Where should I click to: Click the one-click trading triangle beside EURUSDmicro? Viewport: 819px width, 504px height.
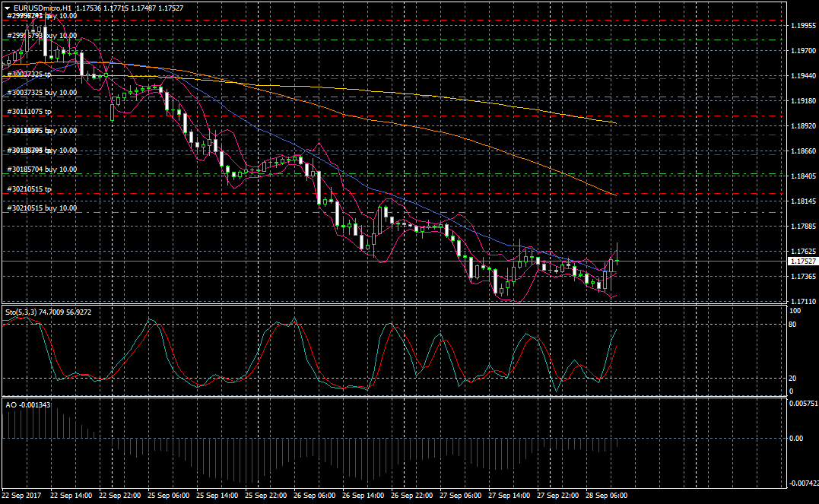[7, 8]
